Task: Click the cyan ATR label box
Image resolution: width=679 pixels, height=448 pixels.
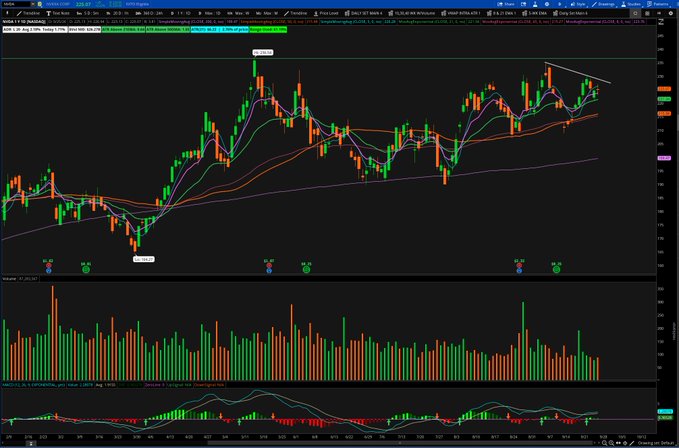Action: pos(220,29)
